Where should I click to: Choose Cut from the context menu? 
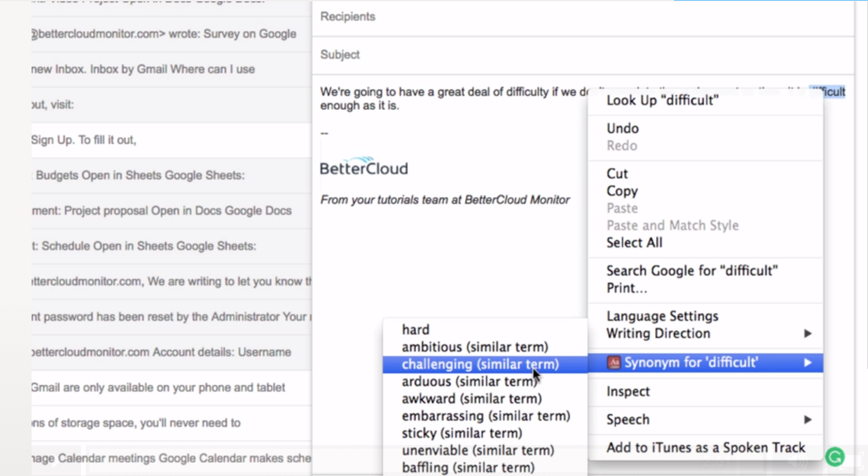705,174
